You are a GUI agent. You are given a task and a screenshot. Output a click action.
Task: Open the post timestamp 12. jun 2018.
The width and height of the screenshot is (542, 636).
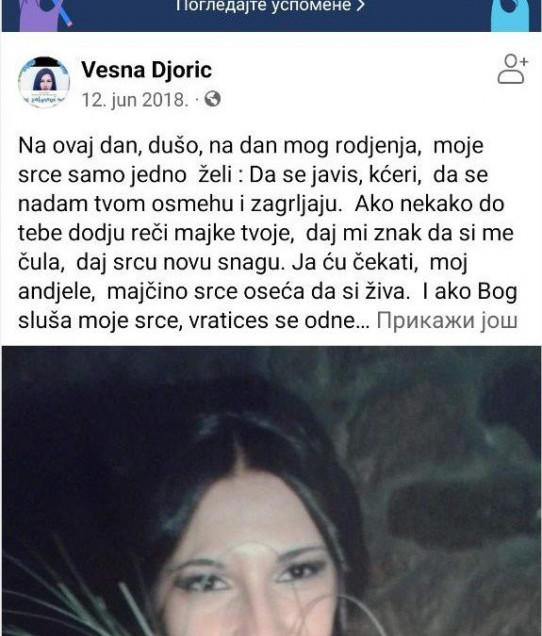point(135,100)
